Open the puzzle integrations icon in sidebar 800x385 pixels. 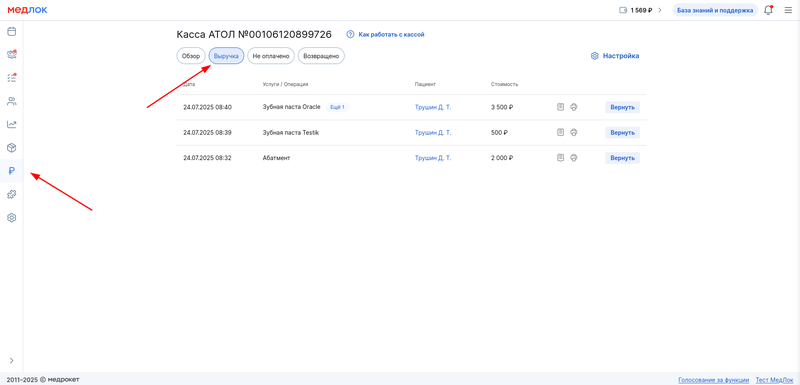pos(11,194)
